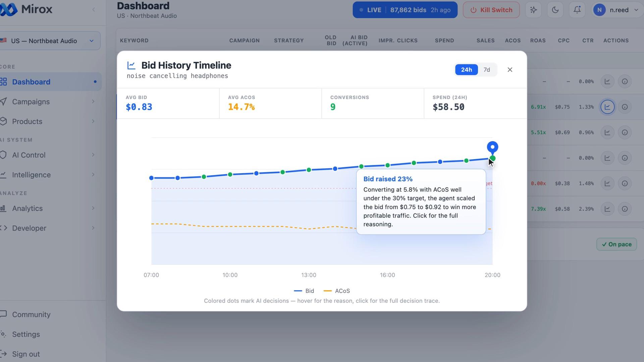Open info icon in 5.51x ROAS row
This screenshot has width=644, height=362.
tap(625, 132)
